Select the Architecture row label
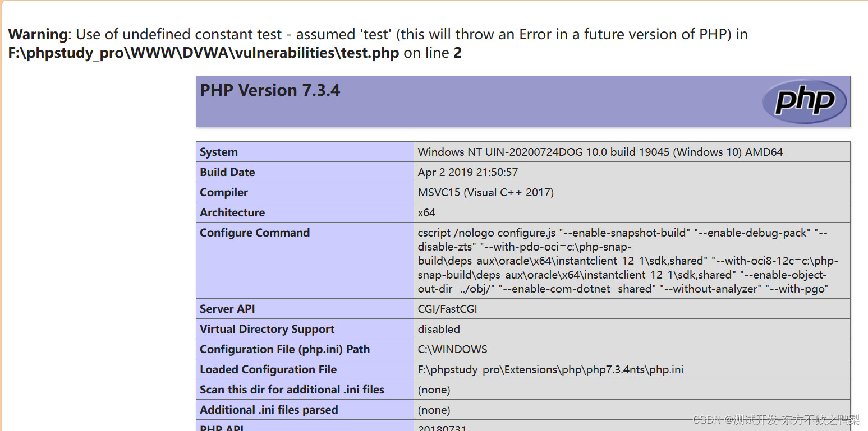Screen dimensions: 868x431 232,212
